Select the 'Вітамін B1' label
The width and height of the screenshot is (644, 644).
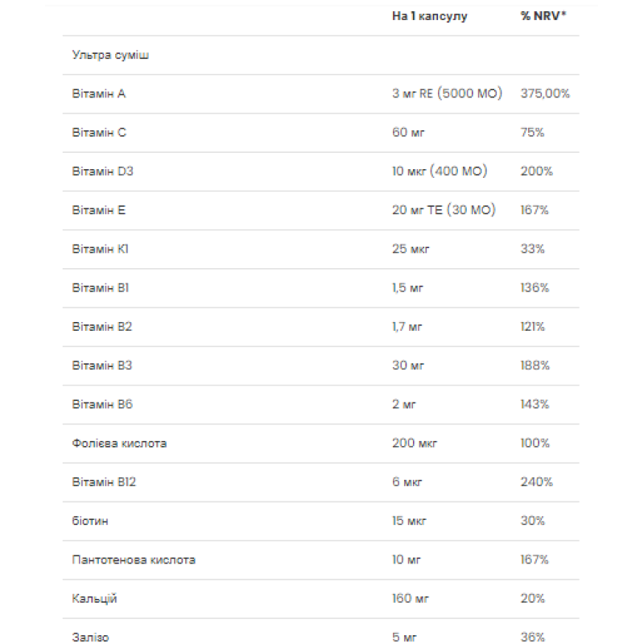100,288
